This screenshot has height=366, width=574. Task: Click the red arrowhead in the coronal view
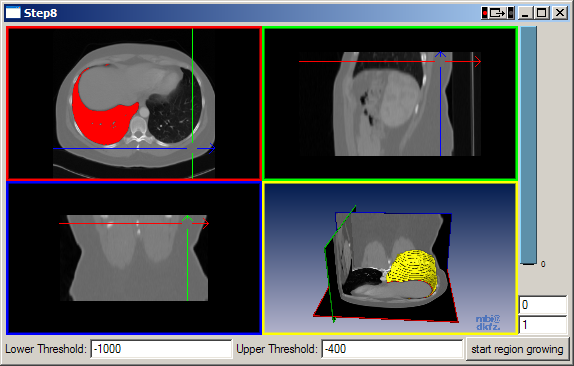tap(206, 223)
